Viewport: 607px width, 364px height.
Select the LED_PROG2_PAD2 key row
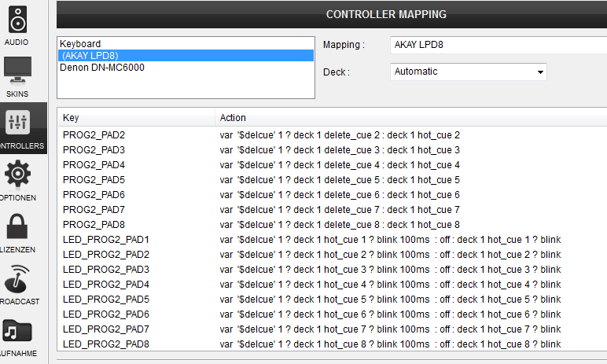coord(333,255)
